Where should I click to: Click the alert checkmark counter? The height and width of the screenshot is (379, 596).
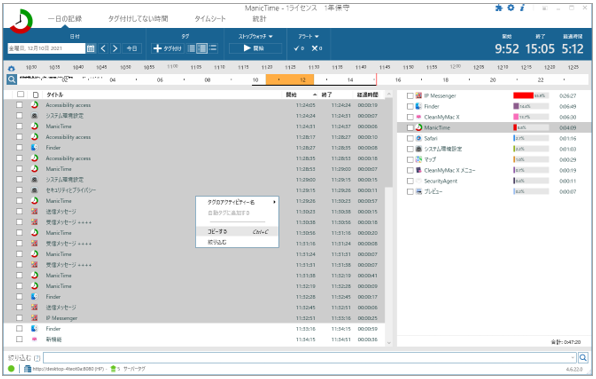click(299, 48)
